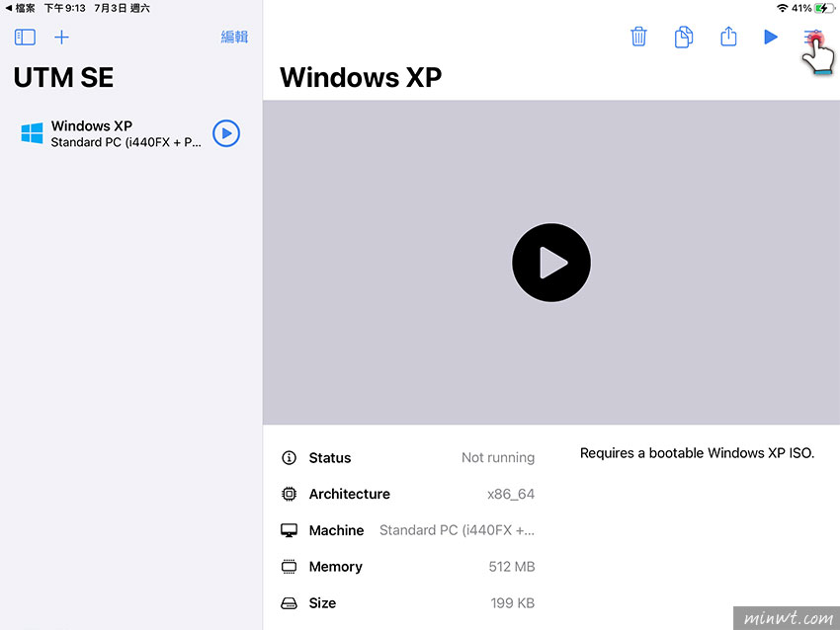Start Windows XP from sidebar play button
This screenshot has width=840, height=630.
click(x=226, y=133)
